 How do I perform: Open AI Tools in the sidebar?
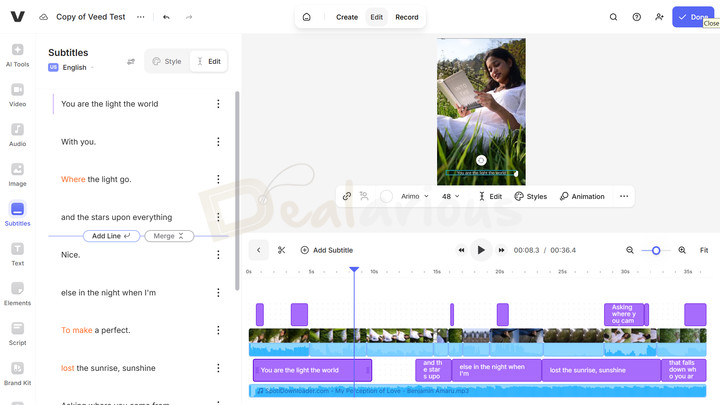[17, 55]
